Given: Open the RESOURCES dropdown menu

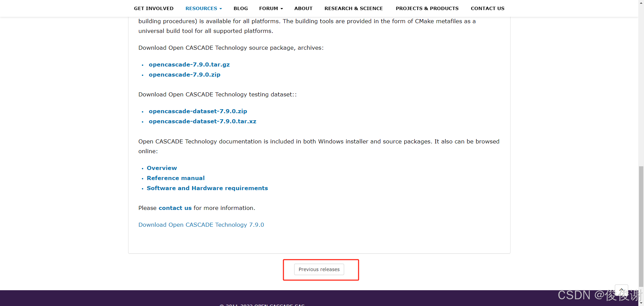Looking at the screenshot, I should point(203,8).
